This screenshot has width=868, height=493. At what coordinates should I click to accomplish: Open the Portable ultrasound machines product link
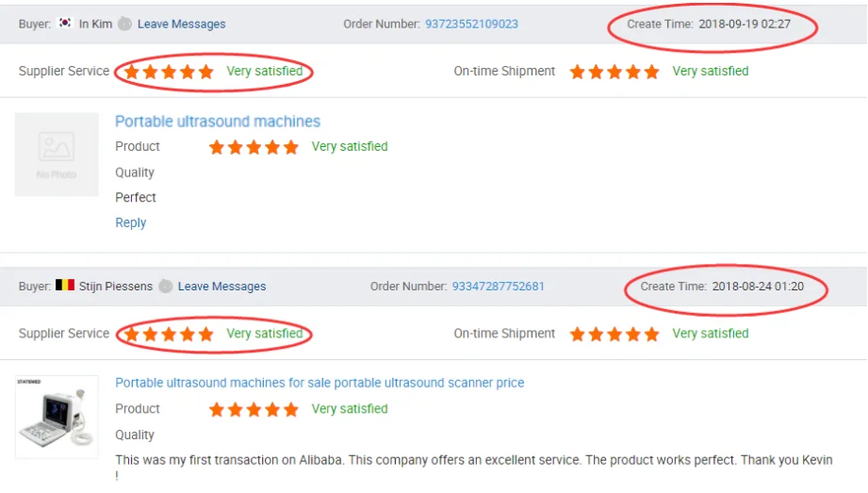click(x=218, y=122)
